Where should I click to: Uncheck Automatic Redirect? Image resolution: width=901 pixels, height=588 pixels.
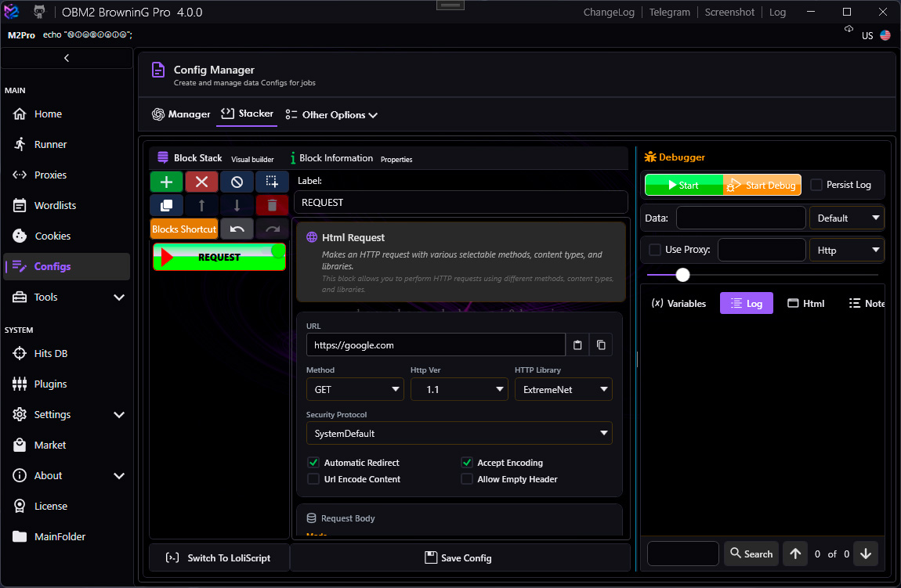[313, 462]
